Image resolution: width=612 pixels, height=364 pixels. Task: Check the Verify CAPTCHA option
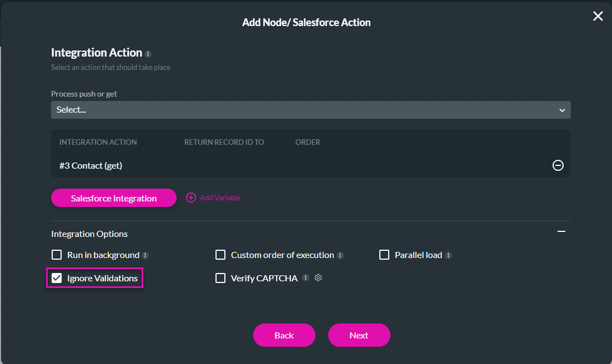(220, 278)
